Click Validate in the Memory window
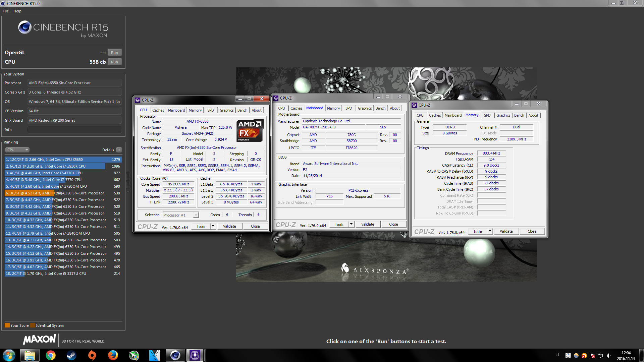 pyautogui.click(x=506, y=231)
